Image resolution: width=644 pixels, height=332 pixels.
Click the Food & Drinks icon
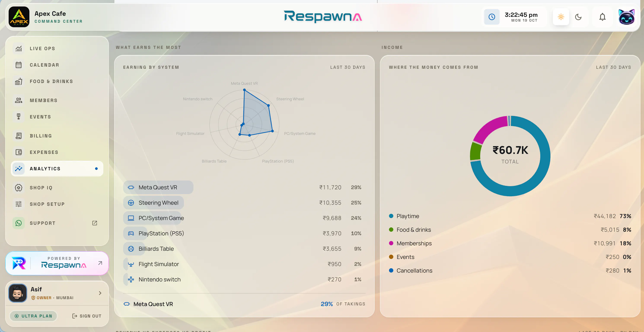[x=19, y=81]
